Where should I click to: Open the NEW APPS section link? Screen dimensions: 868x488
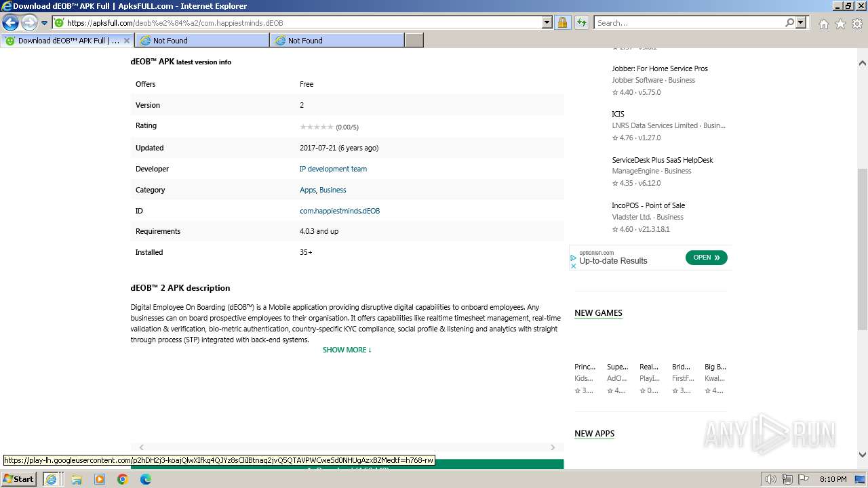point(594,434)
